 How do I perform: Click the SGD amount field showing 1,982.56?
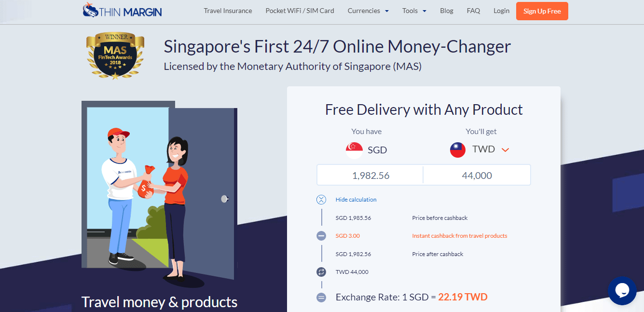tap(370, 176)
